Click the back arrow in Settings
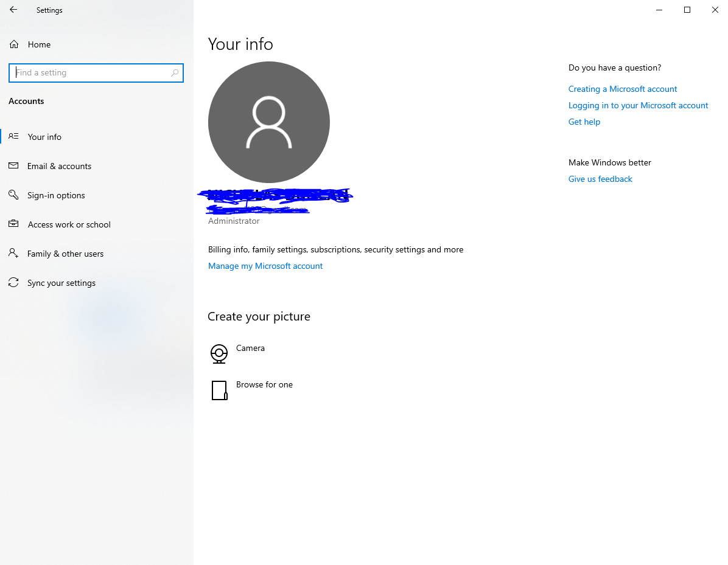Viewport: 728px width, 565px height. (13, 10)
